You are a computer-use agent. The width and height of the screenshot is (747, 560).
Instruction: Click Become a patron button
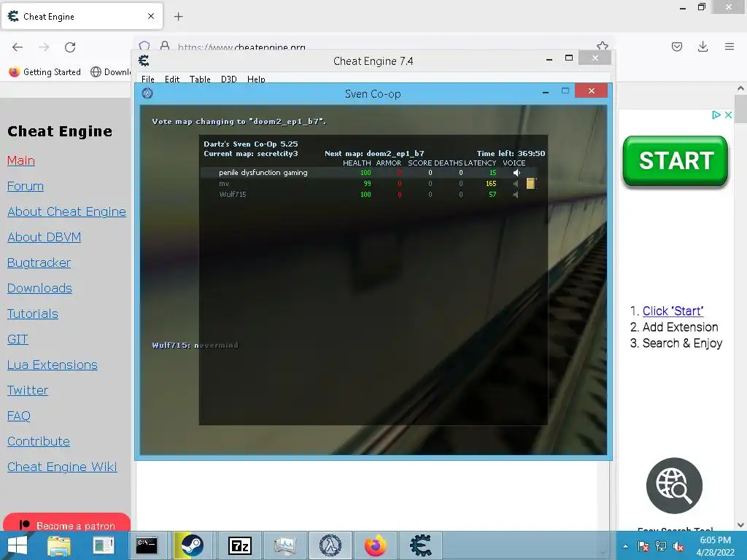[x=66, y=522]
